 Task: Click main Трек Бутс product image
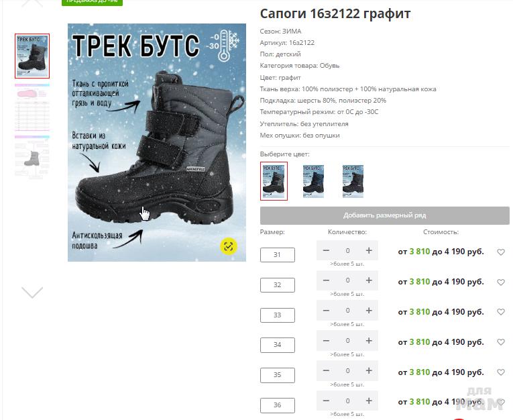157,142
